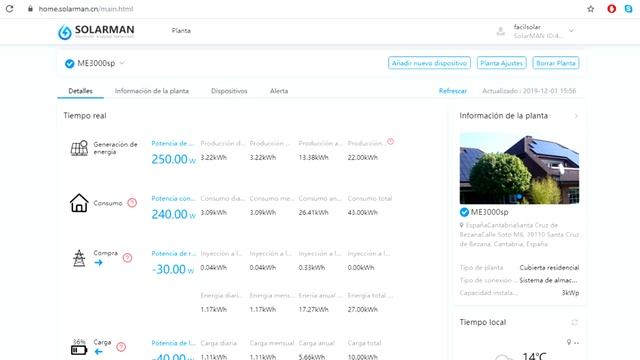Bookmark this page with the star icon
This screenshot has height=360, width=640.
591,9
